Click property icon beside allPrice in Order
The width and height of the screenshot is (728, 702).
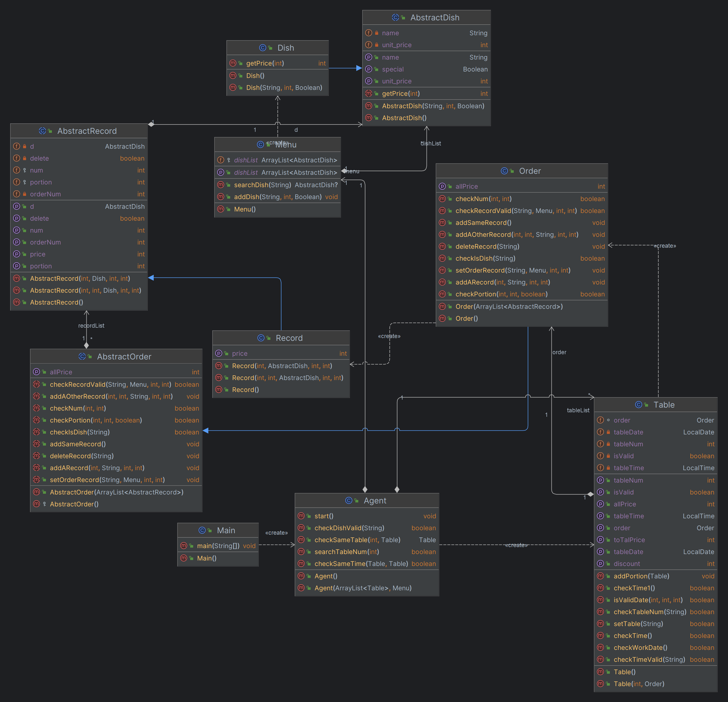click(x=442, y=186)
